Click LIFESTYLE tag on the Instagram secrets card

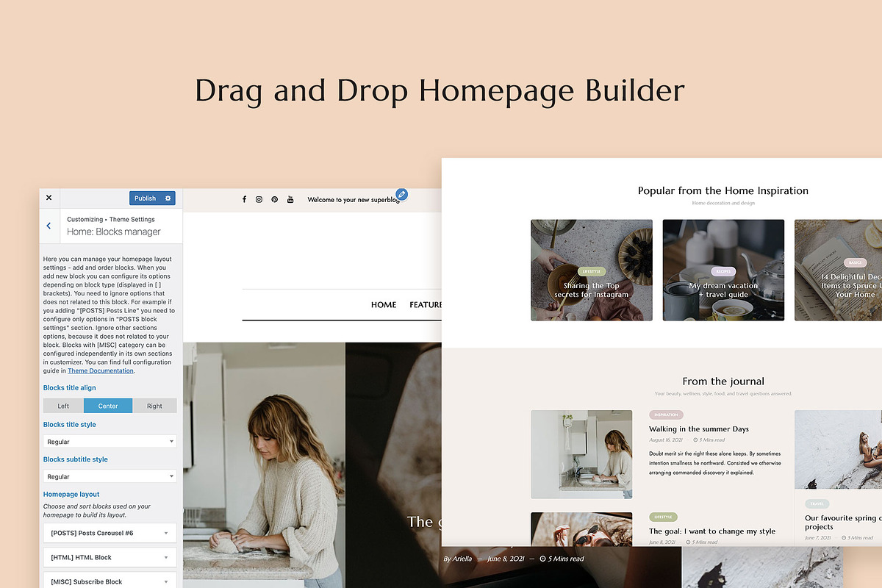[592, 272]
